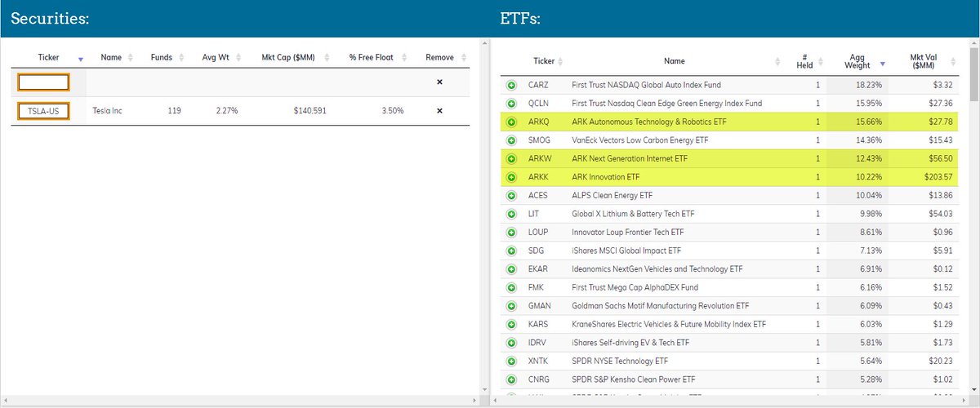The height and width of the screenshot is (408, 980).
Task: Select Ideanomics NextGen Vehicles and Technology ETF
Action: coord(657,269)
